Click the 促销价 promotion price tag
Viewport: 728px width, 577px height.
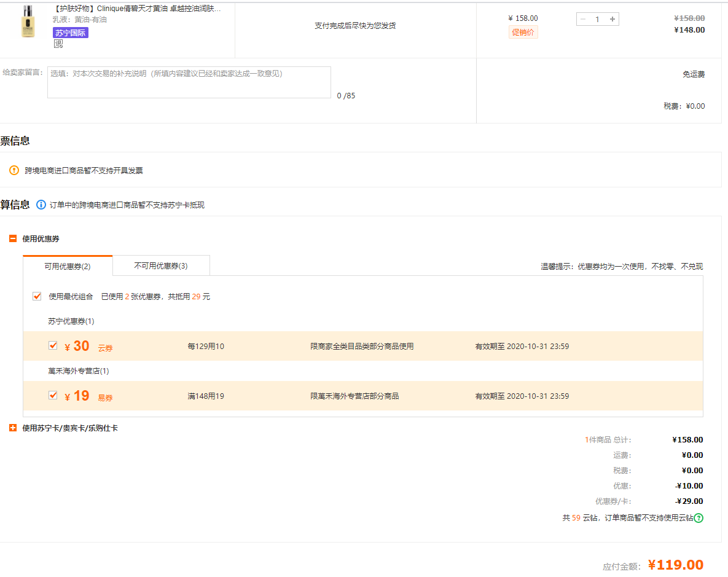[523, 32]
